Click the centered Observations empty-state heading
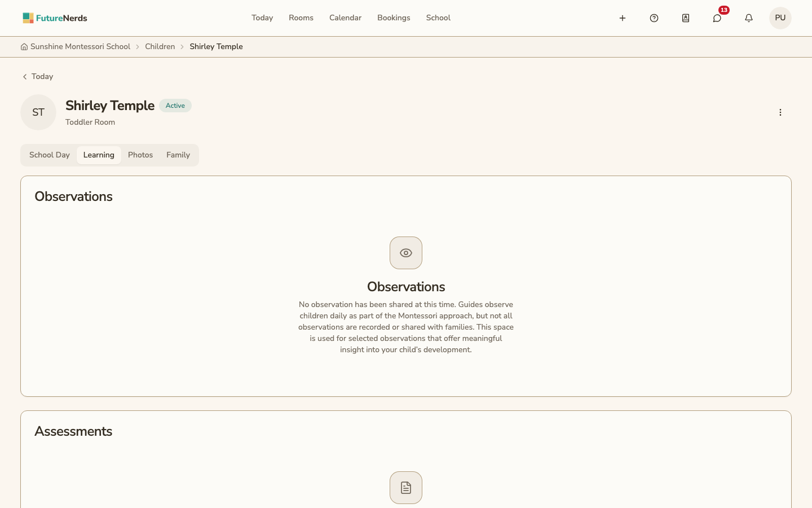 [x=406, y=287]
